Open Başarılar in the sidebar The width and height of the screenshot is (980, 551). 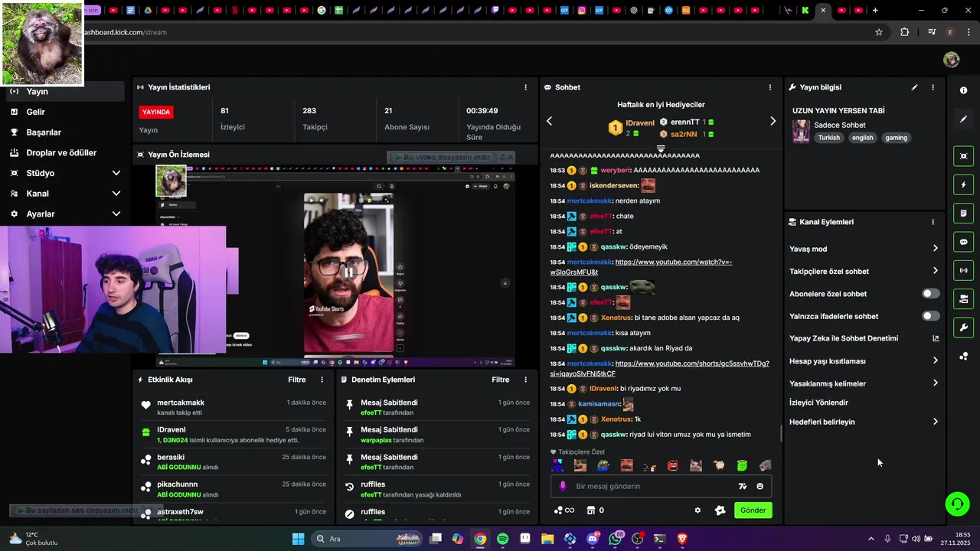(x=65, y=132)
